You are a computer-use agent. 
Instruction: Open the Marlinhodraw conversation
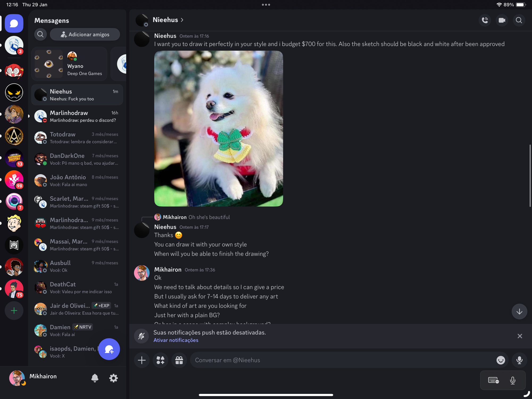tap(77, 116)
